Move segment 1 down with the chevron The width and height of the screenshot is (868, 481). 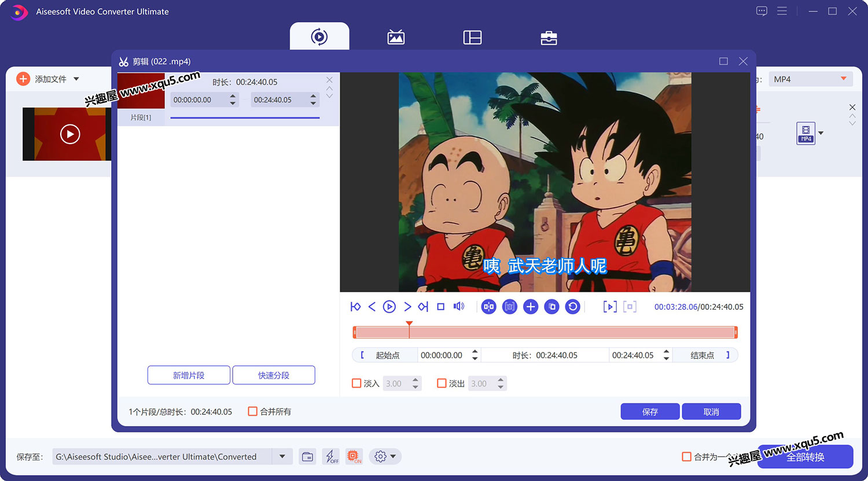[x=329, y=96]
